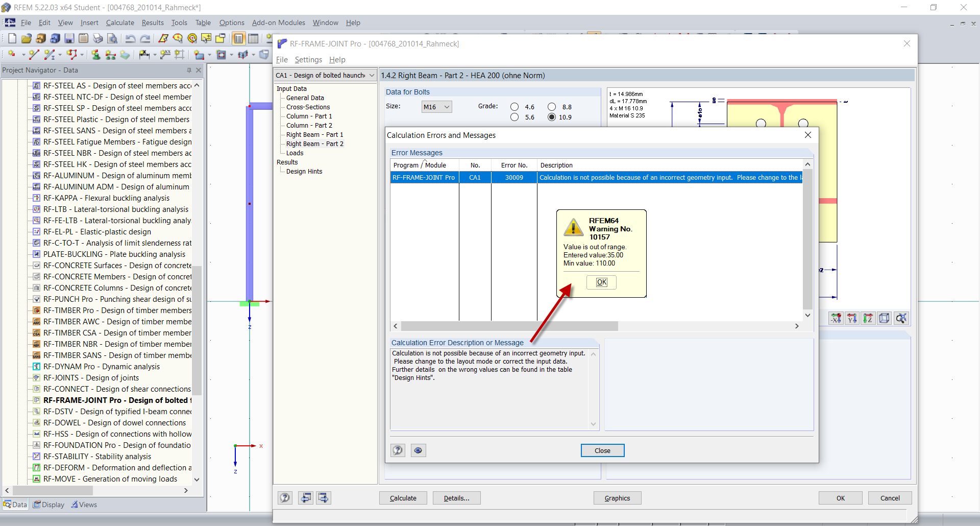
Task: Click next table arrow icon in RF-FRAME-JOINT
Action: coord(324,497)
